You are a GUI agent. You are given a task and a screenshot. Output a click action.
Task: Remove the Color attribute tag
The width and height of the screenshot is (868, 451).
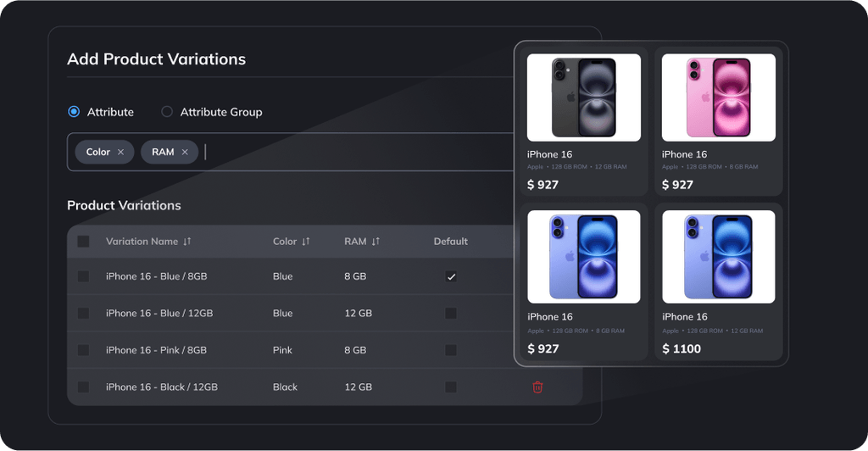click(x=120, y=153)
